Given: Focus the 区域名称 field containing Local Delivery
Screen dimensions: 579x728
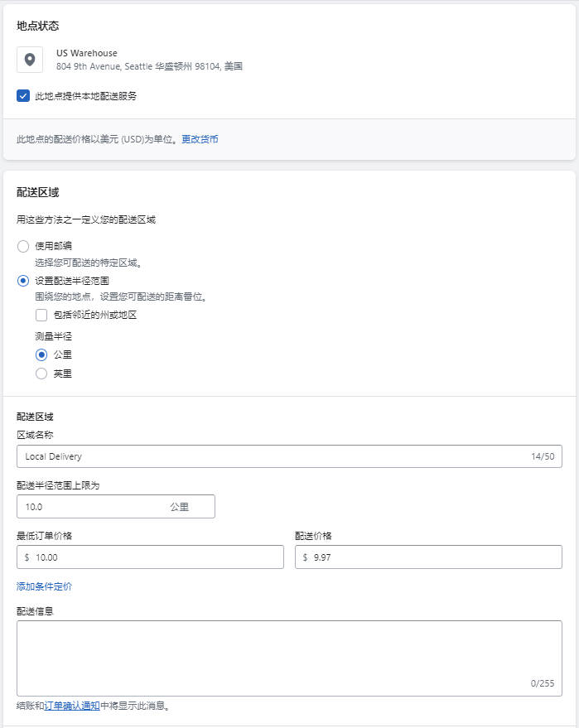Looking at the screenshot, I should point(289,456).
